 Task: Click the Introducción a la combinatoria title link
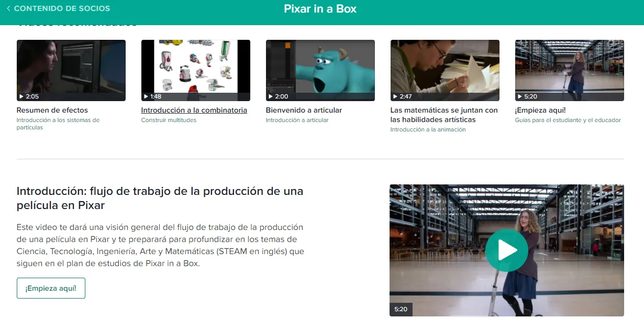194,110
